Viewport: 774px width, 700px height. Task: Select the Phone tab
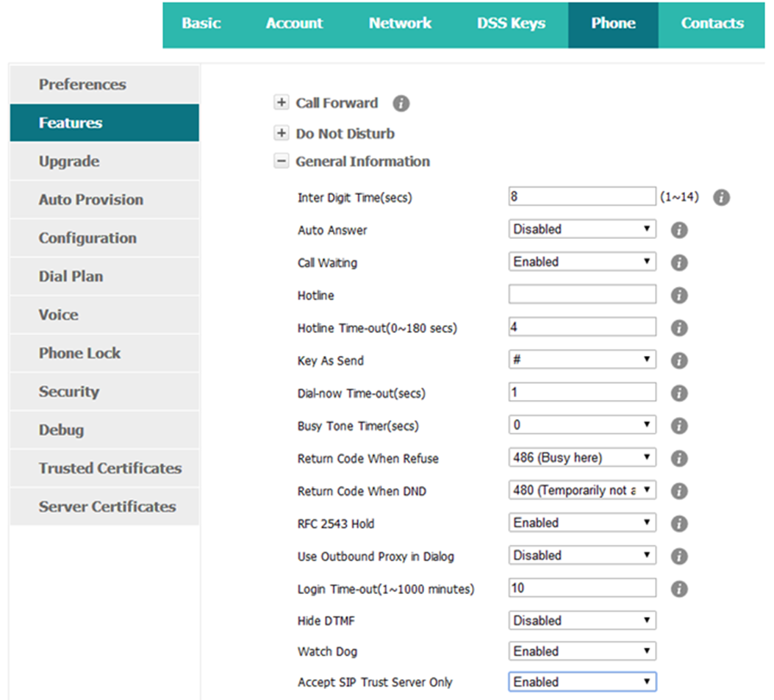[x=613, y=24]
